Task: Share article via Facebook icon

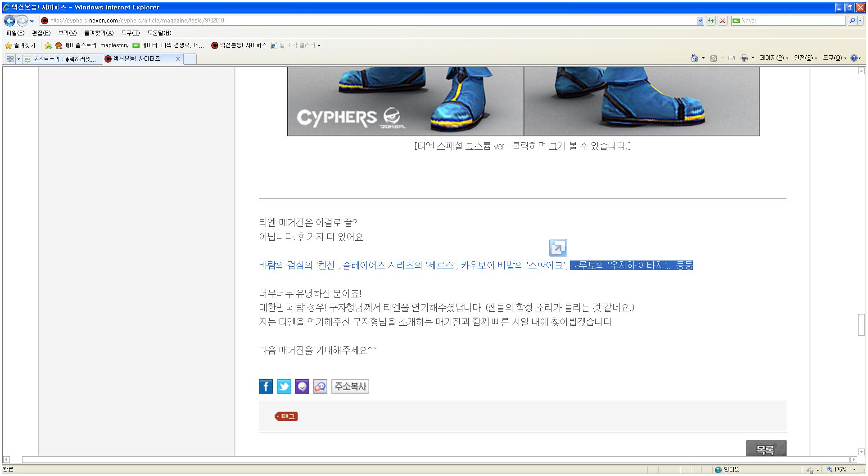Action: pos(266,386)
